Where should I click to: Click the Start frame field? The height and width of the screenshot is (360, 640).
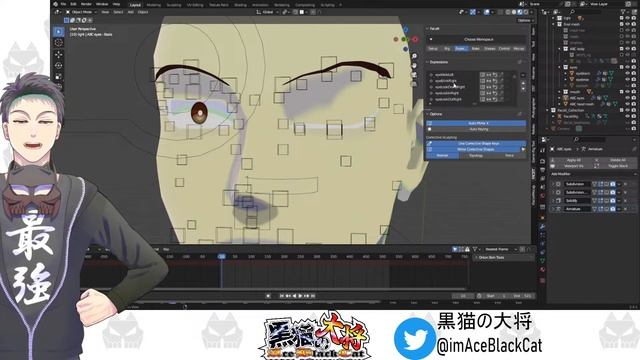pyautogui.click(x=496, y=296)
